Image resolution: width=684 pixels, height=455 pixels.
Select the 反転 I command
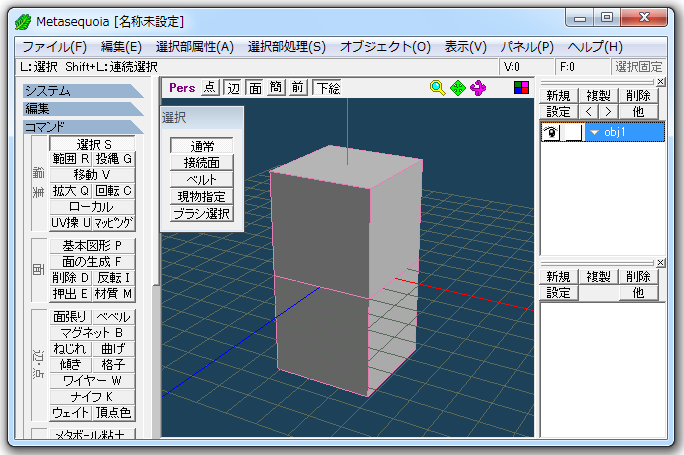pos(113,278)
